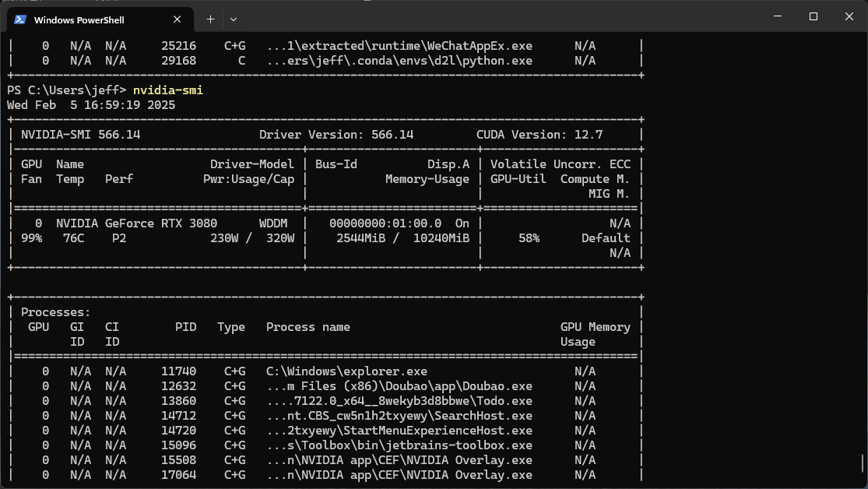Close the terminal window

coord(849,16)
